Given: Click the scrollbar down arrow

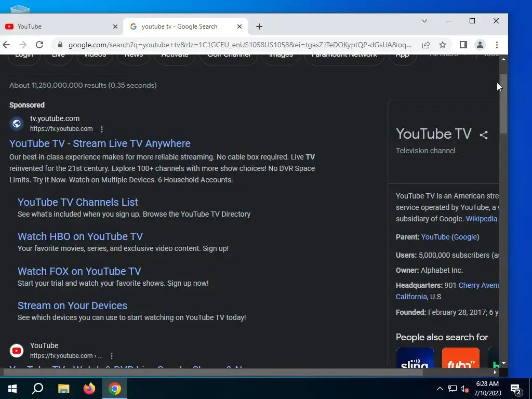Looking at the screenshot, I should [503, 363].
